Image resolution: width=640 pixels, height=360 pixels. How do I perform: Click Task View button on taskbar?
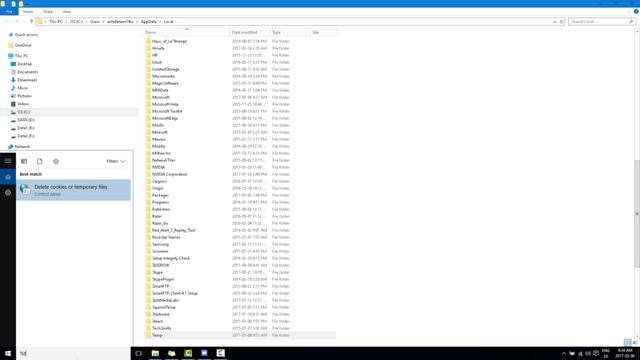[x=139, y=353]
